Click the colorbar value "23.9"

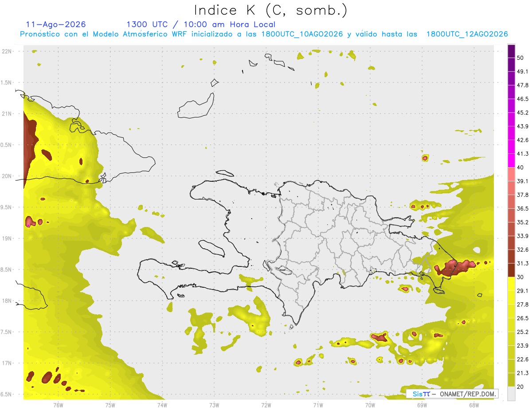point(523,346)
